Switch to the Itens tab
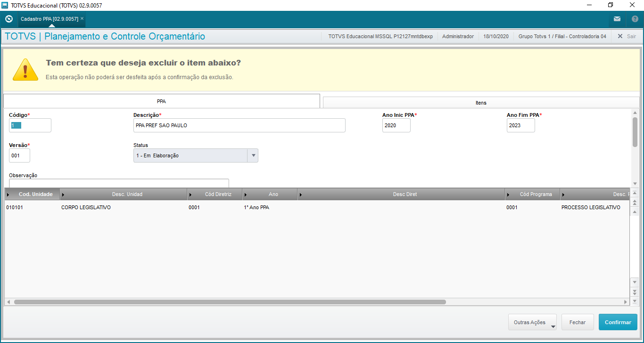 pos(481,102)
